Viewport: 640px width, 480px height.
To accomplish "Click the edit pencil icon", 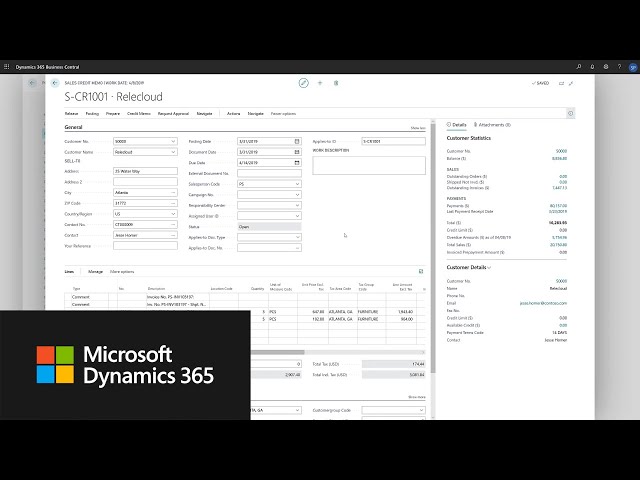I will pyautogui.click(x=303, y=83).
